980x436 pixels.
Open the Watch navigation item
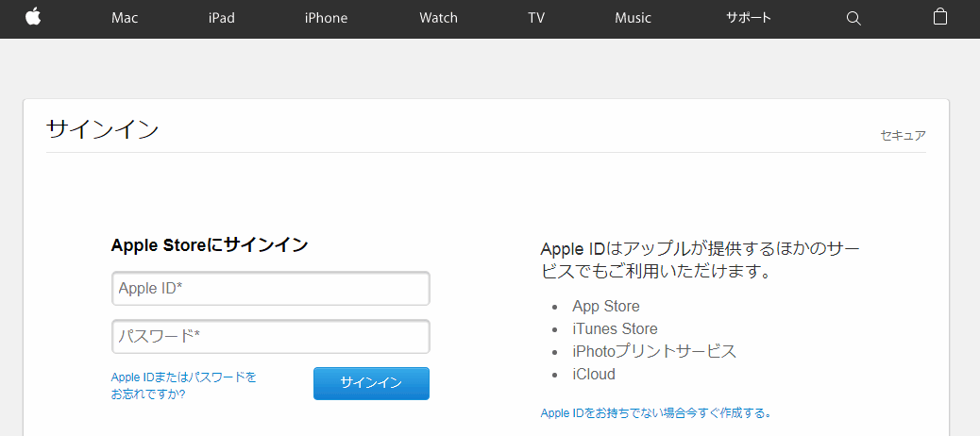coord(439,18)
